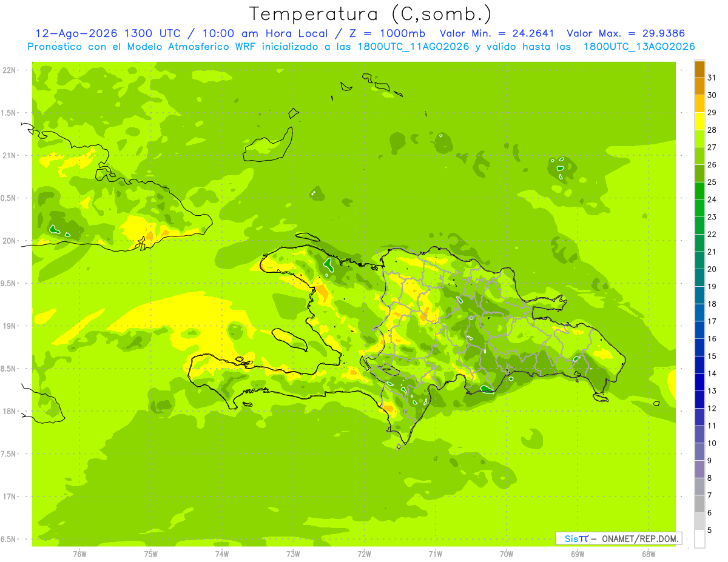Click the '18N' latitude axis label

(x=9, y=411)
